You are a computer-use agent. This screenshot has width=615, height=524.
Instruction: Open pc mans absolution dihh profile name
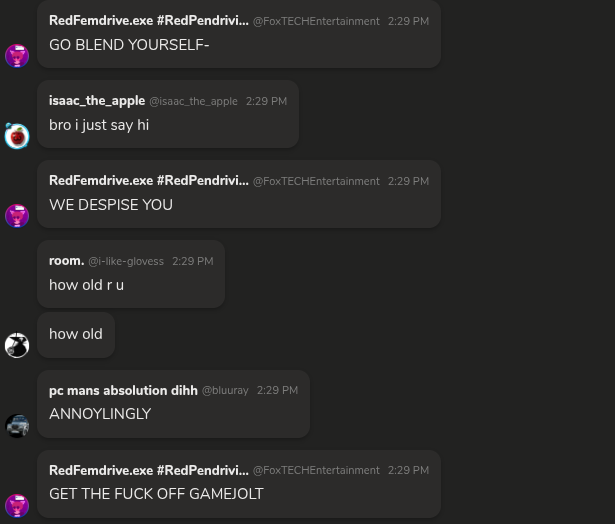tap(123, 390)
